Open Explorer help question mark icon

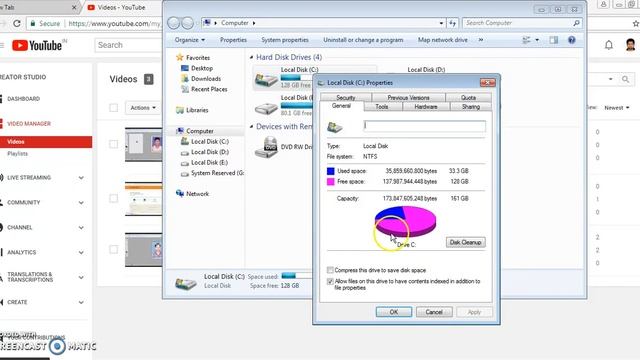coord(571,40)
